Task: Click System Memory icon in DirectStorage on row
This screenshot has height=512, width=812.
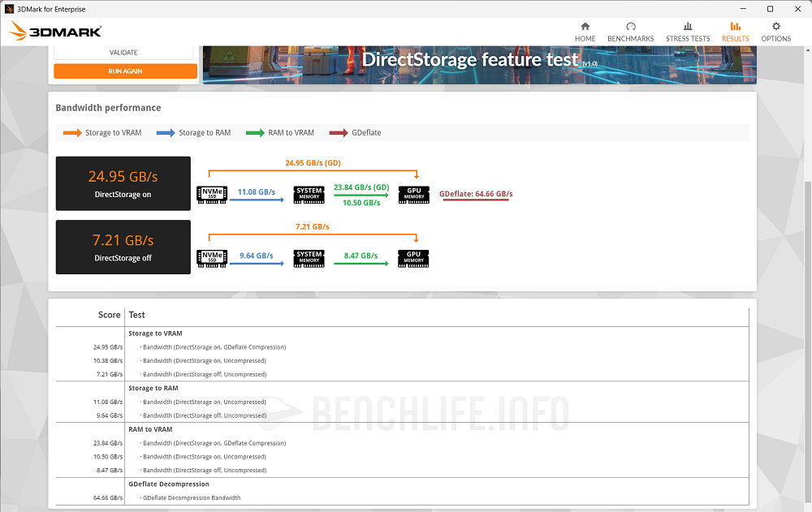Action: click(x=309, y=195)
